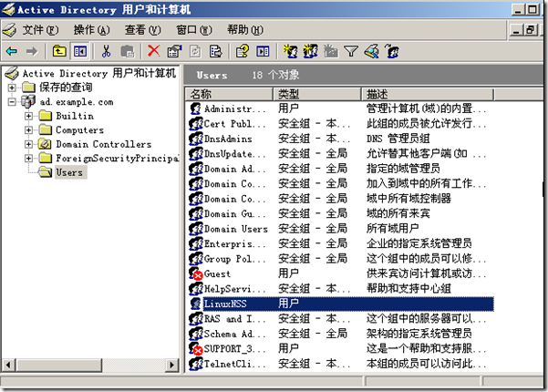Select the Cert Publ... group row
The image size is (548, 392).
tap(341, 124)
